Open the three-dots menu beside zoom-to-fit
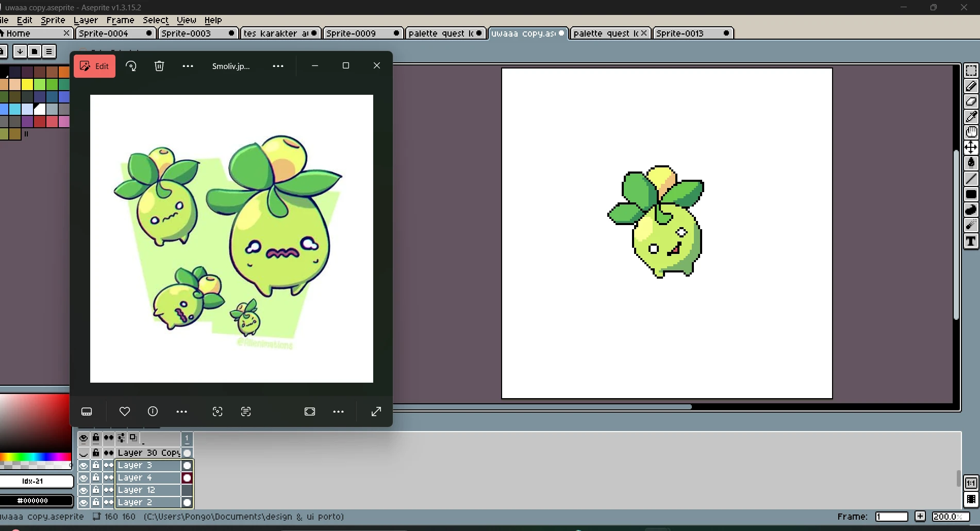 338,412
